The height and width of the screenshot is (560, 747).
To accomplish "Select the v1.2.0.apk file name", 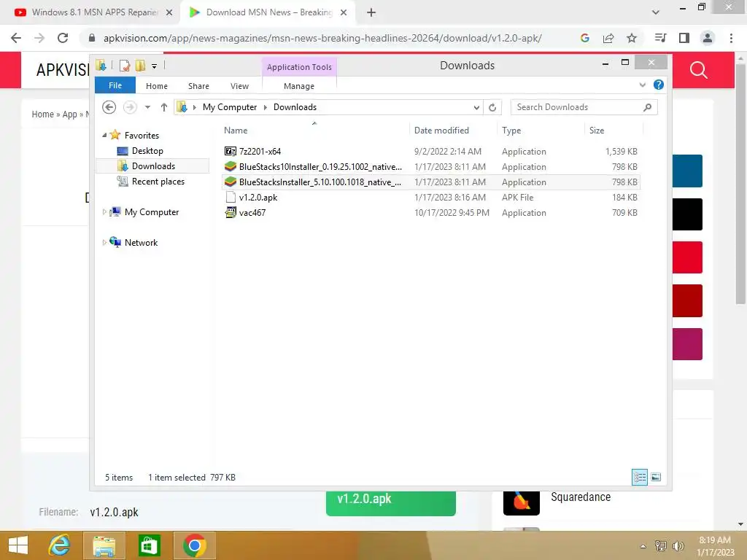I will [x=258, y=197].
